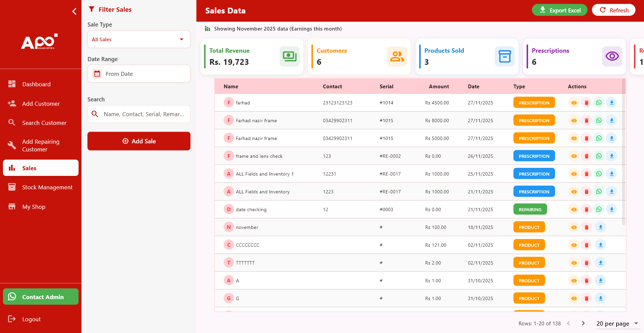Send farhad's sale via WhatsApp icon

(599, 102)
